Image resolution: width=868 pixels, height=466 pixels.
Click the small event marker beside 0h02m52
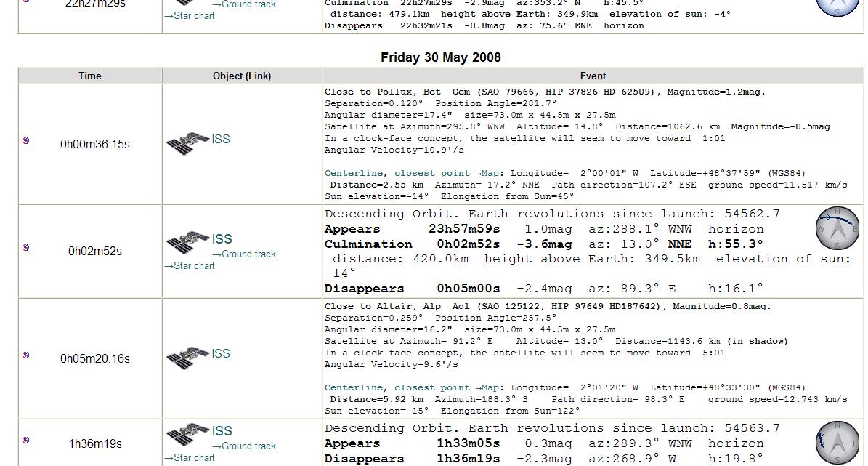pos(26,247)
